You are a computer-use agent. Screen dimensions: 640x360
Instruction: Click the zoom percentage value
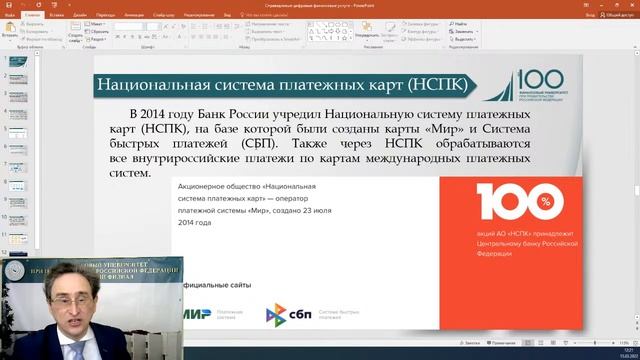624,343
